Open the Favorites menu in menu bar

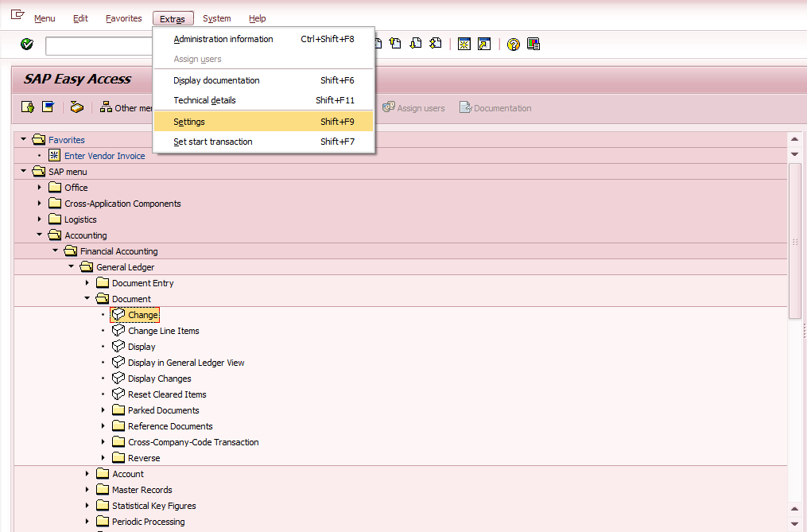coord(123,18)
